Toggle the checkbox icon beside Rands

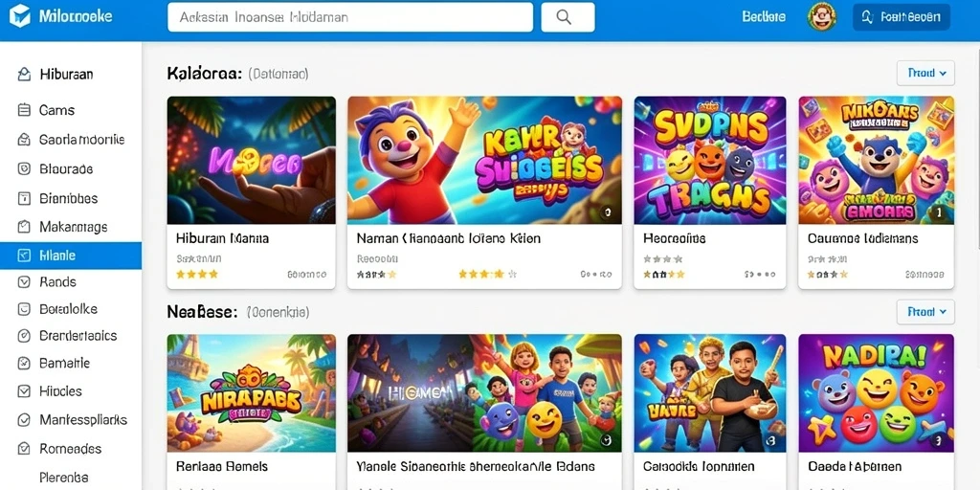tap(24, 282)
